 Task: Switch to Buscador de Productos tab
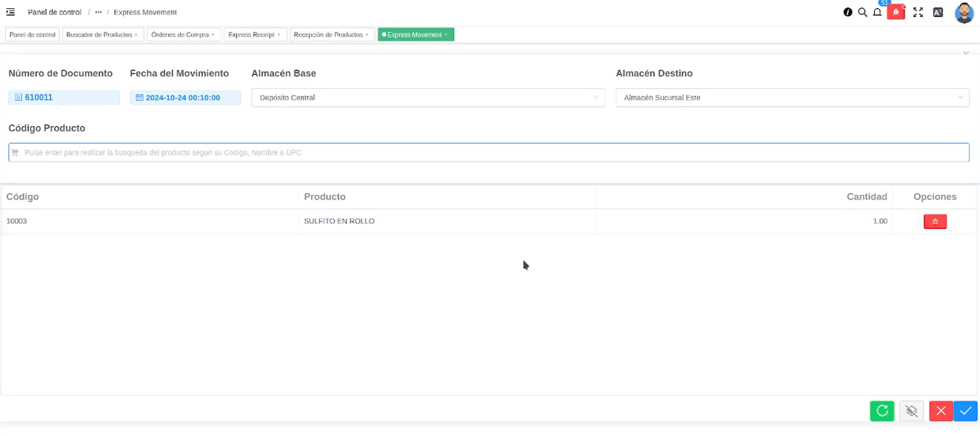99,35
